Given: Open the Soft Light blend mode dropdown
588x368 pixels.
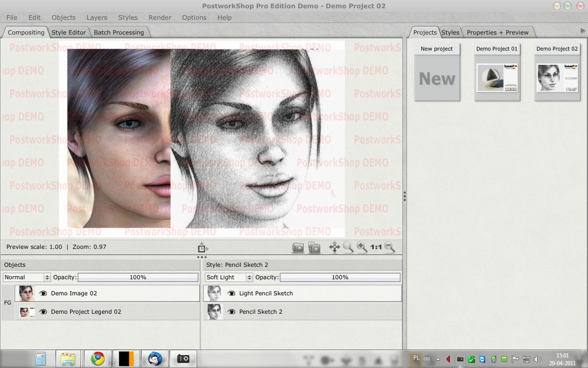Looking at the screenshot, I should (229, 277).
